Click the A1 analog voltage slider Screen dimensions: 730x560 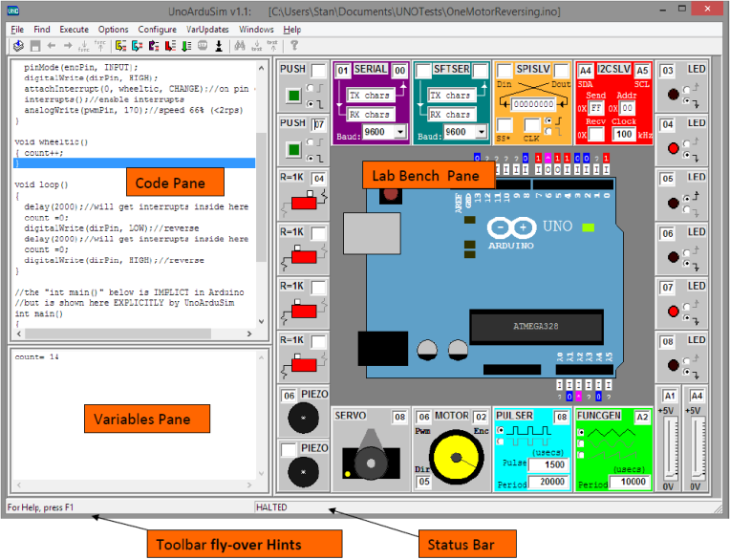pos(670,448)
